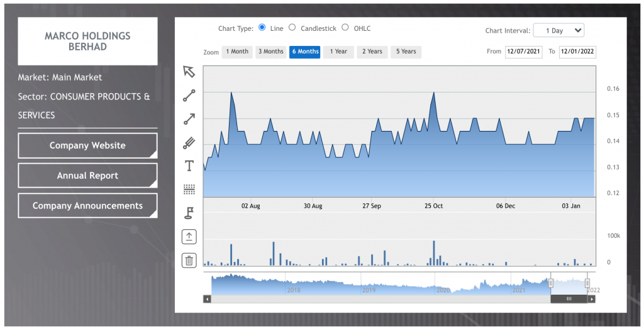The width and height of the screenshot is (644, 330).
Task: Click the navigator's right range handle
Action: [587, 283]
